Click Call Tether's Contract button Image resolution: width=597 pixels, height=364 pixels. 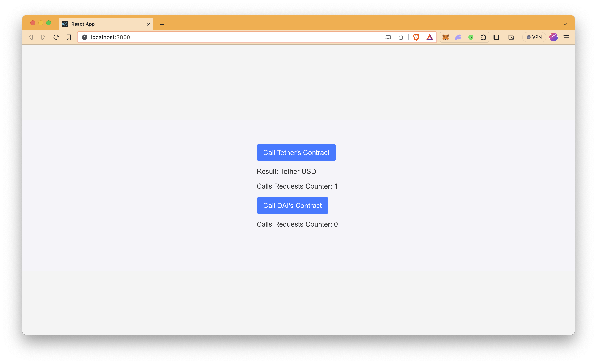coord(296,152)
